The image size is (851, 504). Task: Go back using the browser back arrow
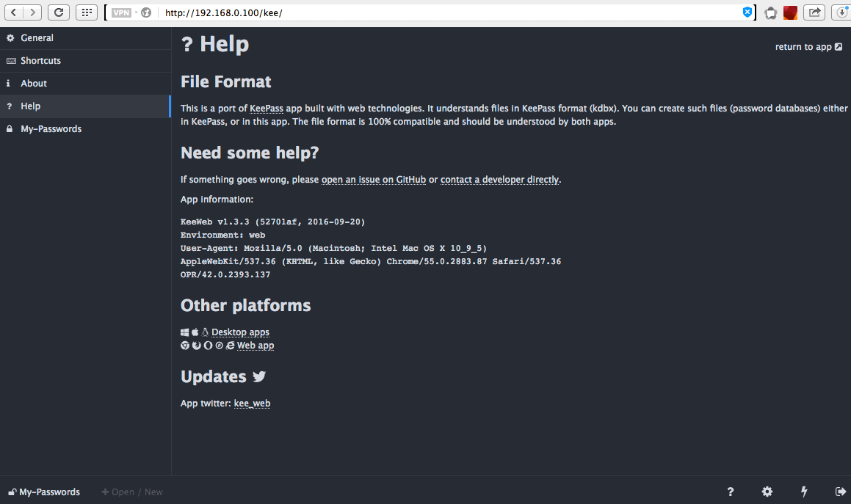coord(14,12)
